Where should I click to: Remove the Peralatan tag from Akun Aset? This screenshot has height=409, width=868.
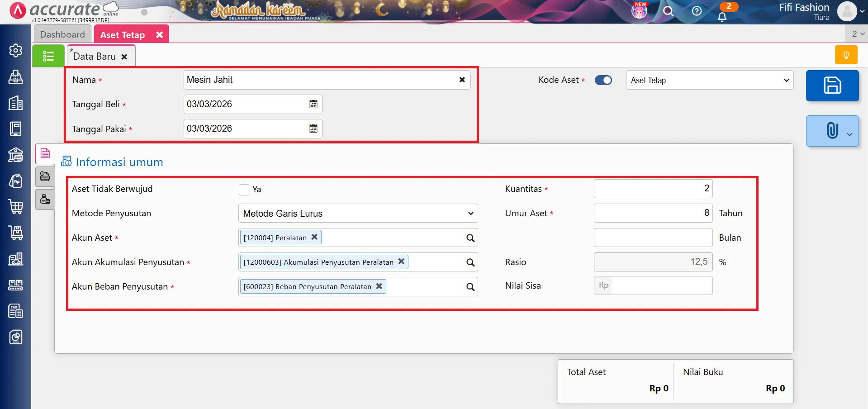pos(314,237)
